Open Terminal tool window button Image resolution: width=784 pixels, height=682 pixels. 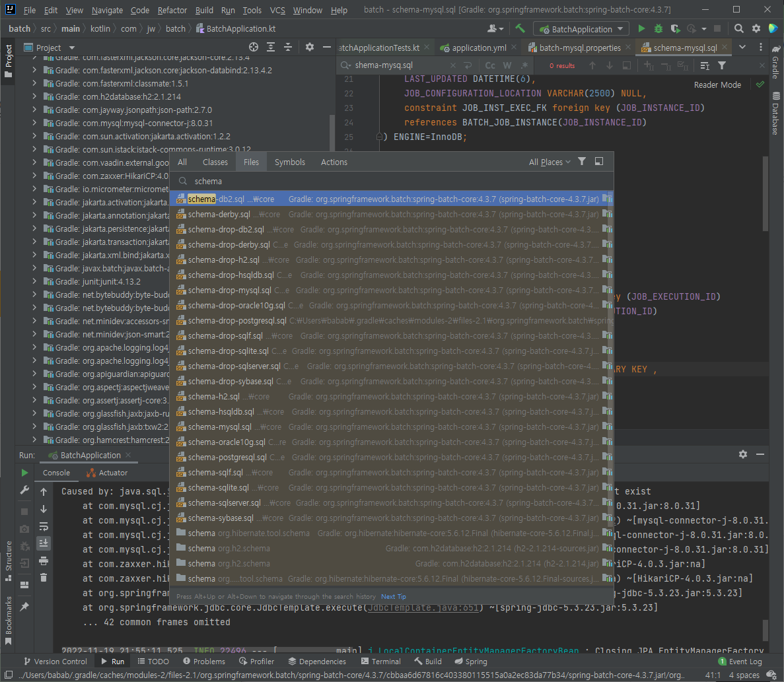coord(380,661)
